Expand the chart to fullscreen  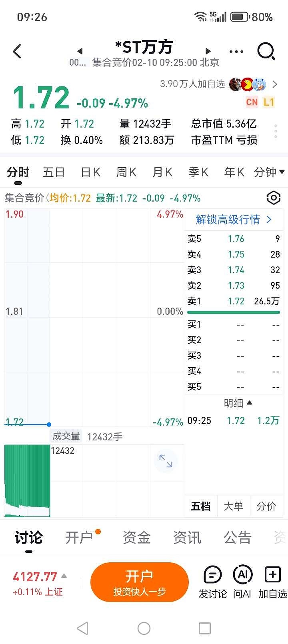tap(165, 461)
